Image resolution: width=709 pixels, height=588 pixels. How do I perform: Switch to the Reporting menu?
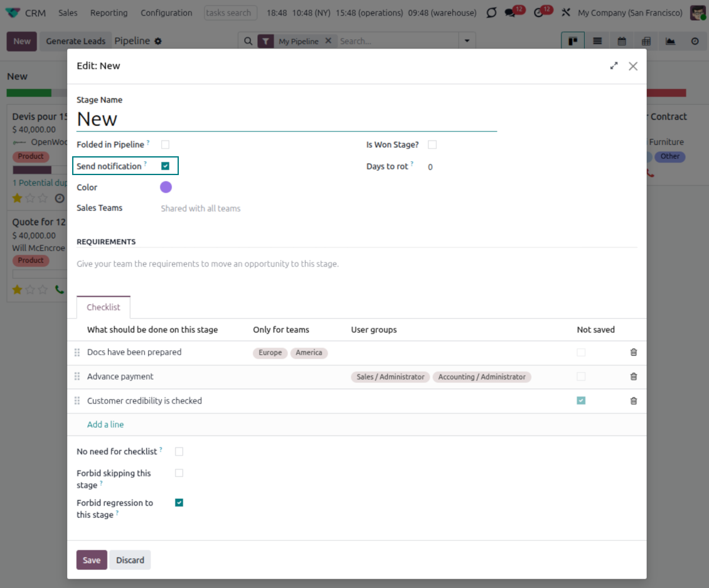[x=109, y=13]
